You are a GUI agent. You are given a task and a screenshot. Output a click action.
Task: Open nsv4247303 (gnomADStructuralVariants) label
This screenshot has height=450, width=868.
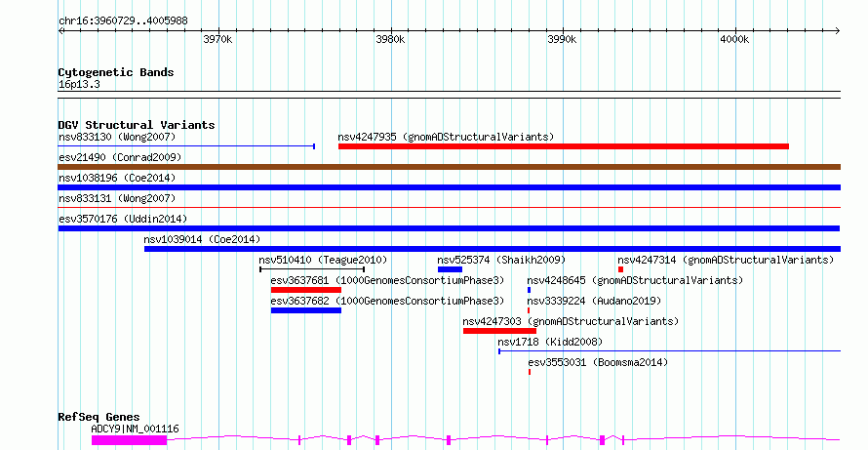coord(571,321)
